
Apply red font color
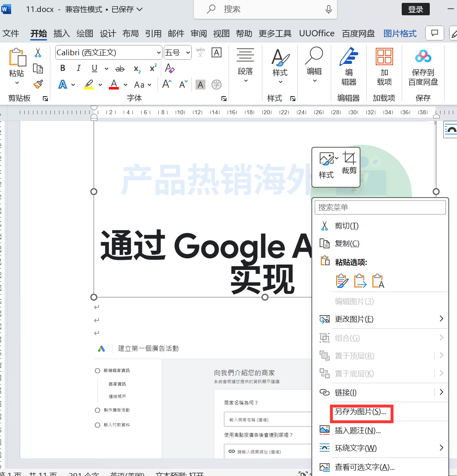point(114,85)
